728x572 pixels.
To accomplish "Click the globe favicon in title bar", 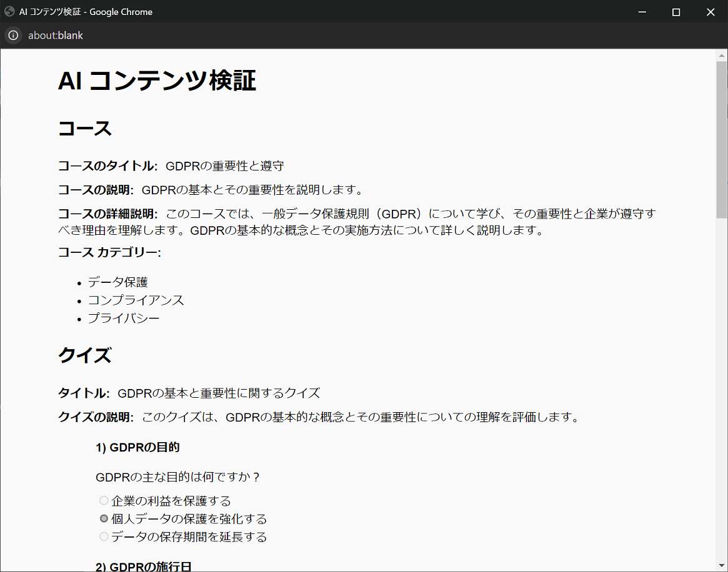I will pyautogui.click(x=9, y=12).
